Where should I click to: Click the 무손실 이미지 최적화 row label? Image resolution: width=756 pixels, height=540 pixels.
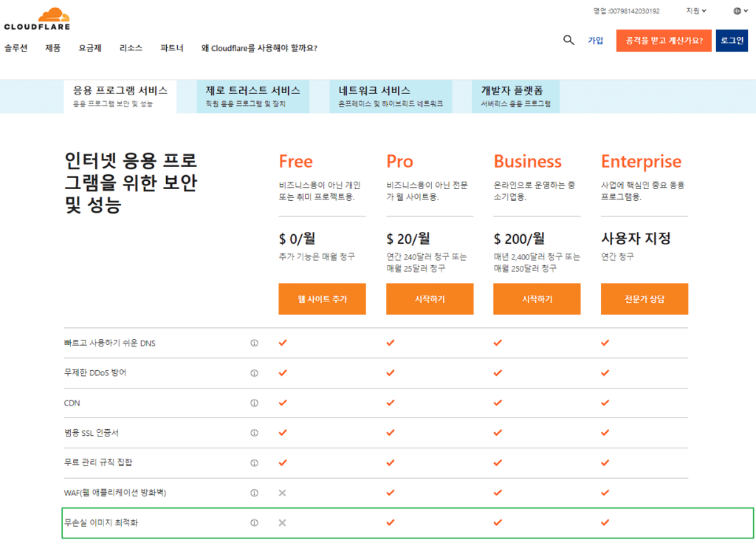click(100, 522)
